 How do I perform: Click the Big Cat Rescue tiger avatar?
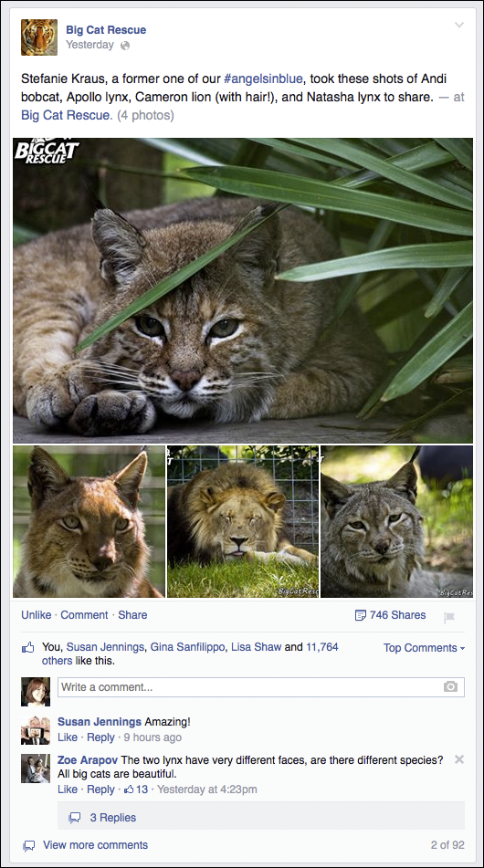click(39, 37)
